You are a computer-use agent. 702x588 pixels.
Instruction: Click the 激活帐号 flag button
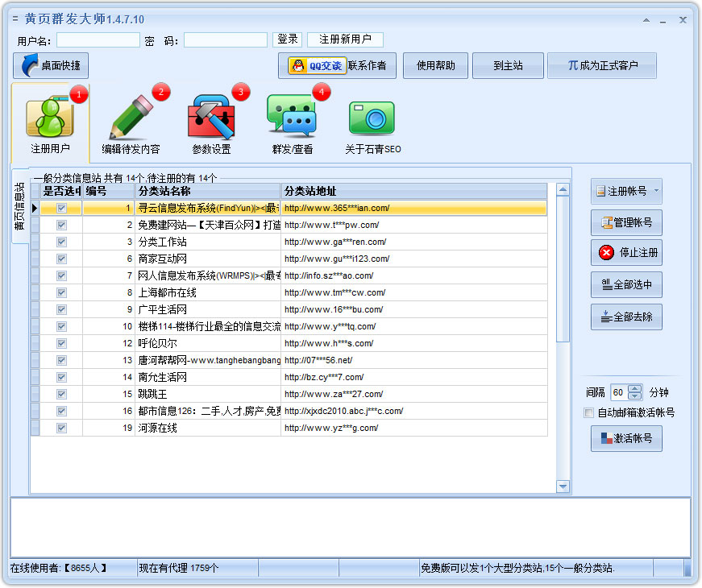[x=626, y=438]
